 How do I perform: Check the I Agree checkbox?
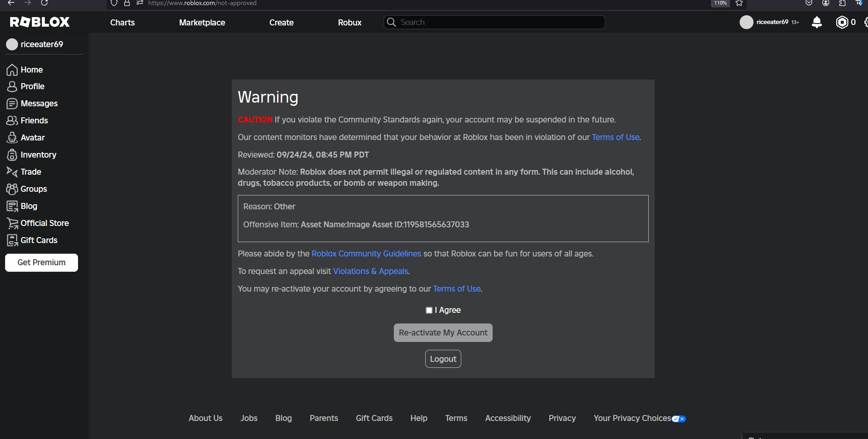click(429, 310)
